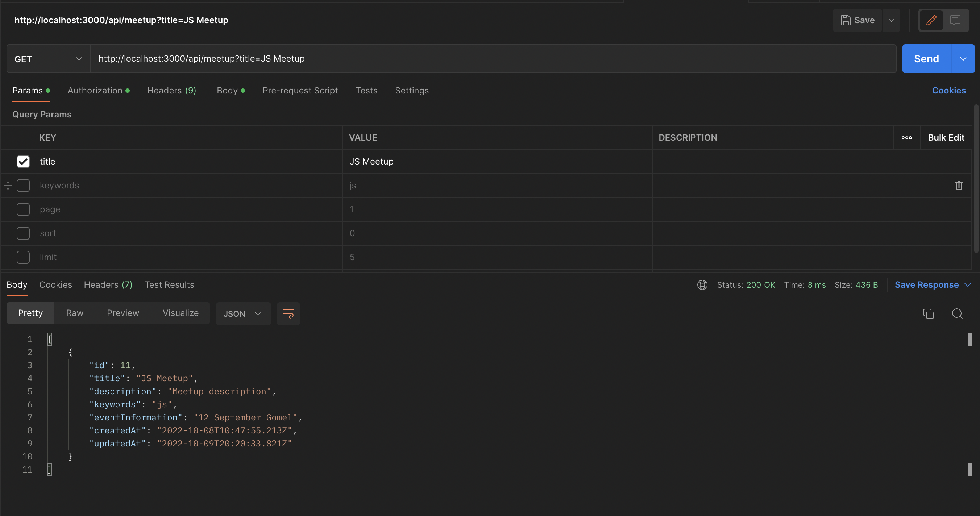Toggle line wrapping in the response viewer
The image size is (980, 516).
(288, 314)
